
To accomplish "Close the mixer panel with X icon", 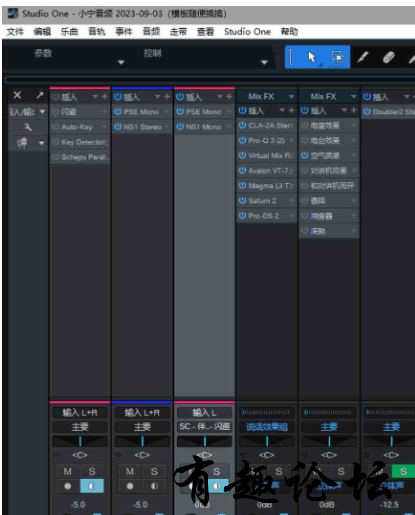I will click(x=17, y=95).
